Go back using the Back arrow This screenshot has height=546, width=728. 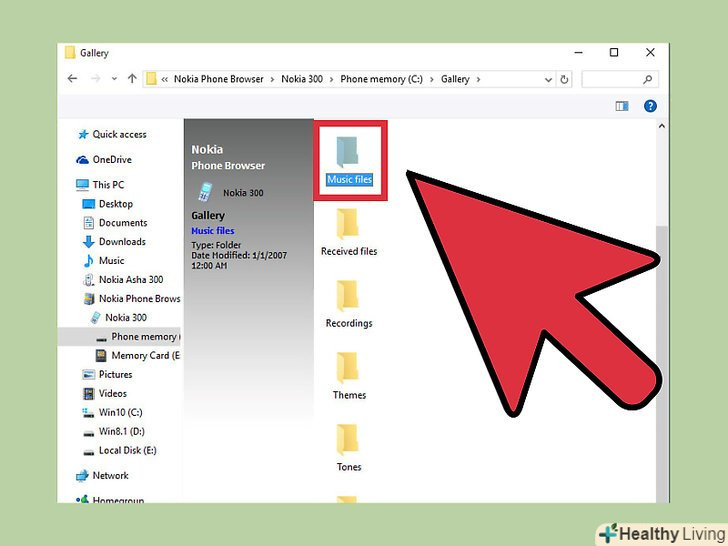pyautogui.click(x=72, y=78)
